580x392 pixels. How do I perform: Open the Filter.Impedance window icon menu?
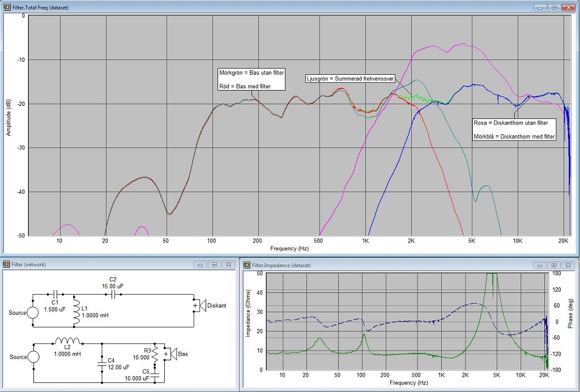[x=245, y=264]
